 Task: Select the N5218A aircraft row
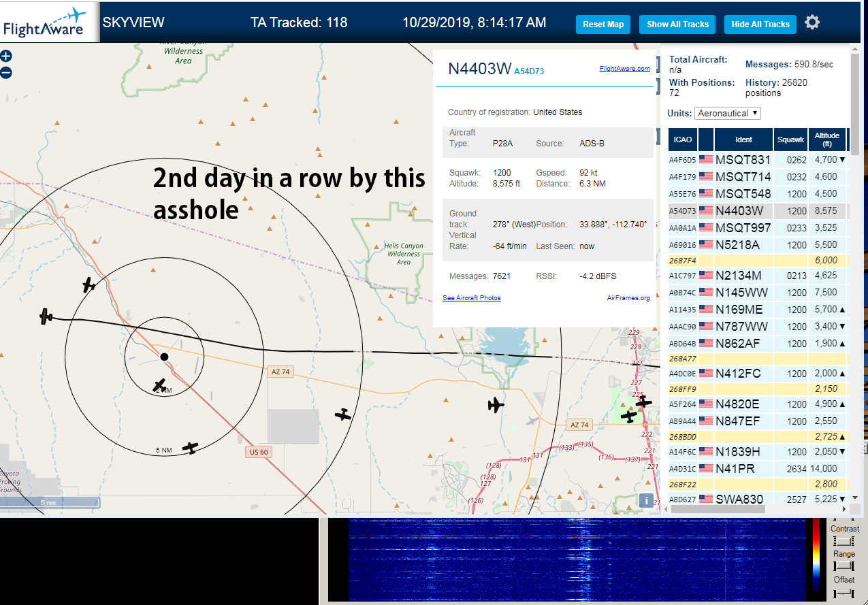click(758, 245)
